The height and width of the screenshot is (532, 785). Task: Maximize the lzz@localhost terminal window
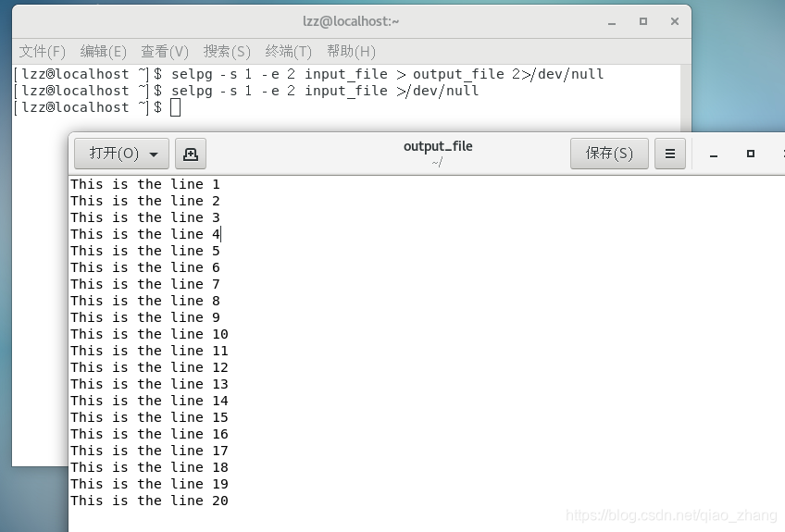[643, 21]
